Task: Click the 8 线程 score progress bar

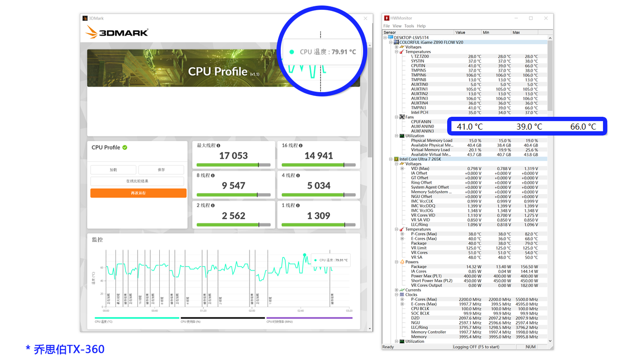Action: tap(233, 195)
